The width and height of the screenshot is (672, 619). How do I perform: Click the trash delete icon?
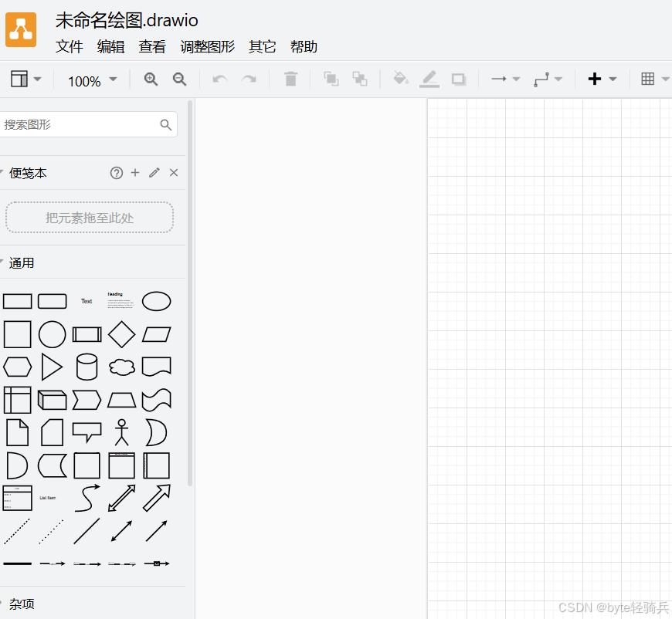(290, 79)
